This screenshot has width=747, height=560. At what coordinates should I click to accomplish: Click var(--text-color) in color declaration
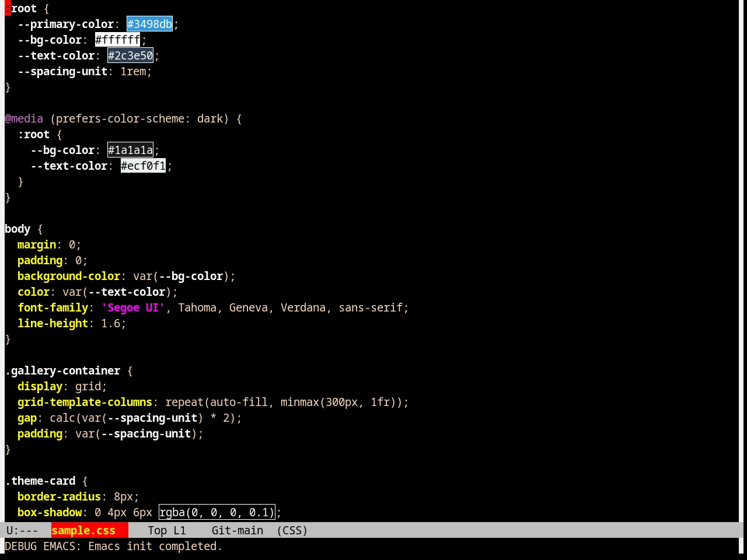click(x=117, y=292)
